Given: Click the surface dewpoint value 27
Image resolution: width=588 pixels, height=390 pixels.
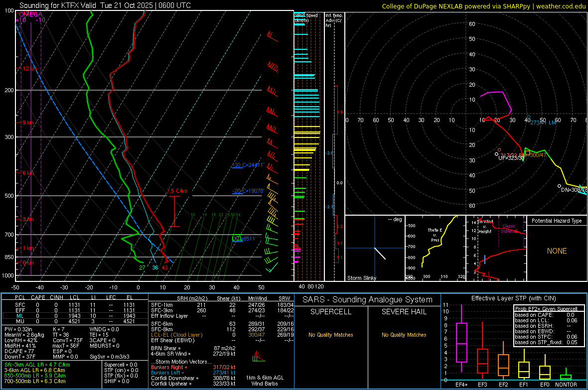Looking at the screenshot, I should (142, 267).
